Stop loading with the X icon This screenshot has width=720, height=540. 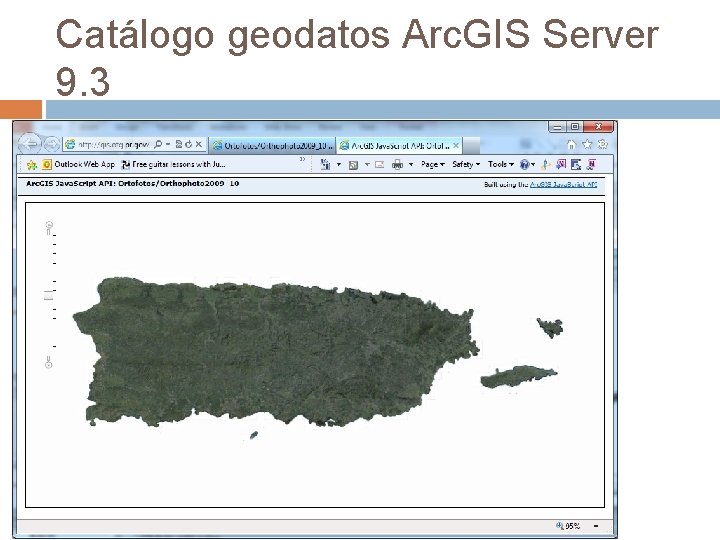click(198, 144)
